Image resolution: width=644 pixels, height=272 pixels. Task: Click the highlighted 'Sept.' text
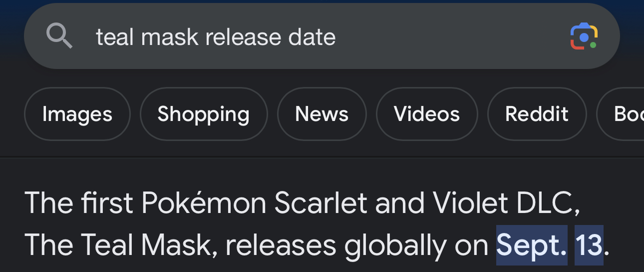532,245
